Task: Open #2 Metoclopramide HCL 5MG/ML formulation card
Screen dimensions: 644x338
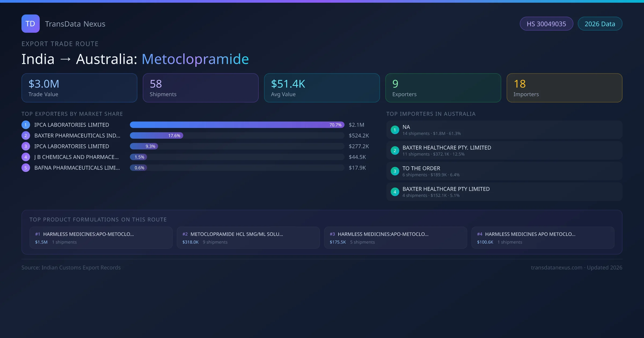Action: (248, 238)
